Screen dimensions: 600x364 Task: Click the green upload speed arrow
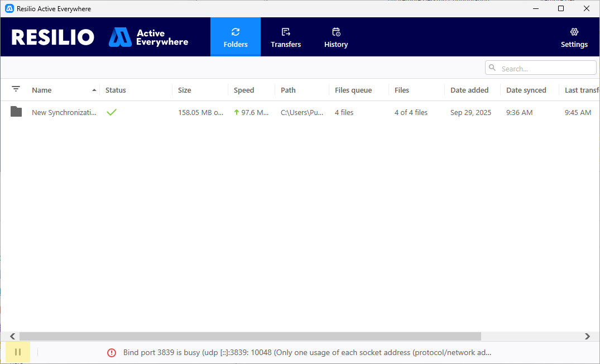[237, 112]
